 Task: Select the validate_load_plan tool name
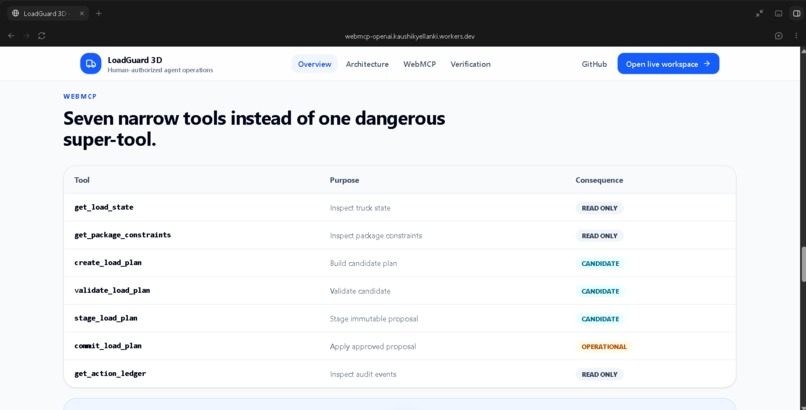[x=112, y=291]
